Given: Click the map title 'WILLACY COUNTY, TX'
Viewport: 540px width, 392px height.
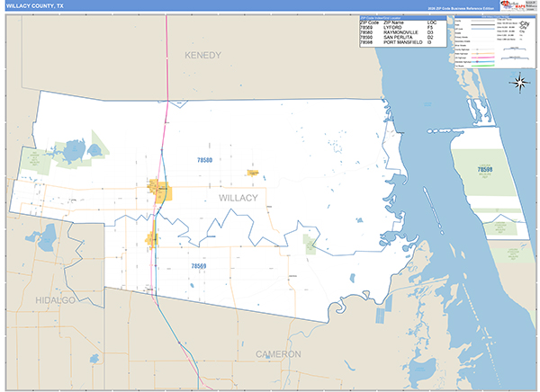Looking at the screenshot, I should [35, 6].
